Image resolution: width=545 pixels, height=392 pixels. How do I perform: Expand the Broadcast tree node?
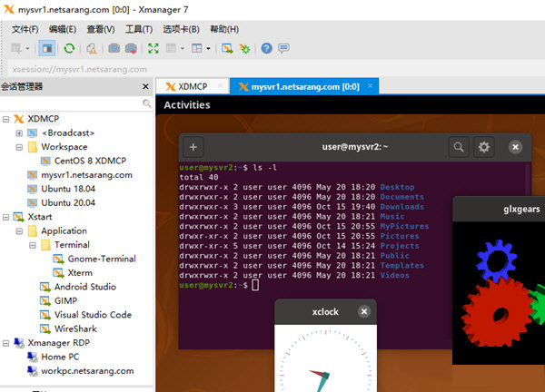click(x=19, y=133)
